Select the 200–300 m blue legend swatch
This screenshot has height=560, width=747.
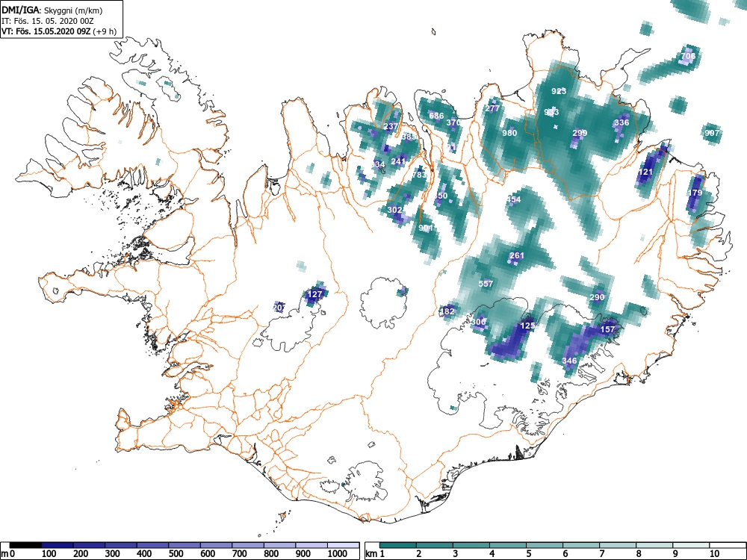pyautogui.click(x=89, y=545)
